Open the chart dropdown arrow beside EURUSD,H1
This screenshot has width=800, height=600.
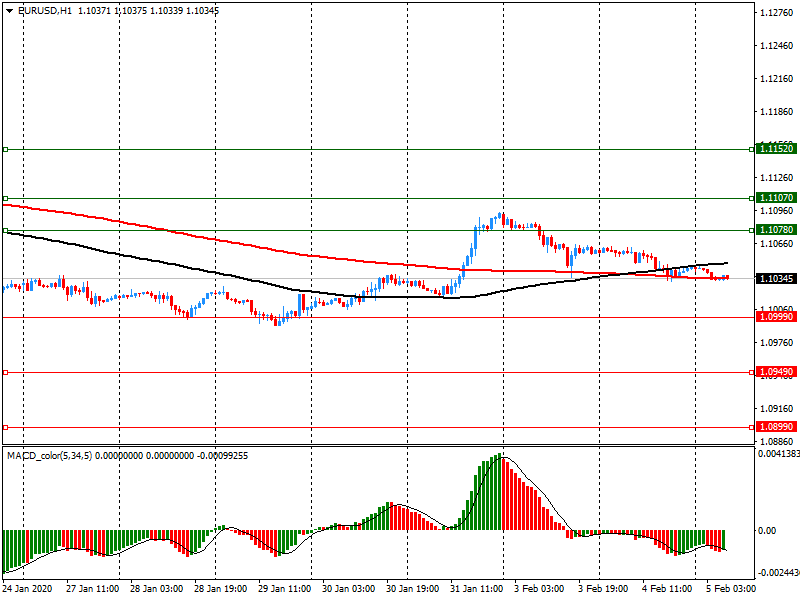coord(9,10)
